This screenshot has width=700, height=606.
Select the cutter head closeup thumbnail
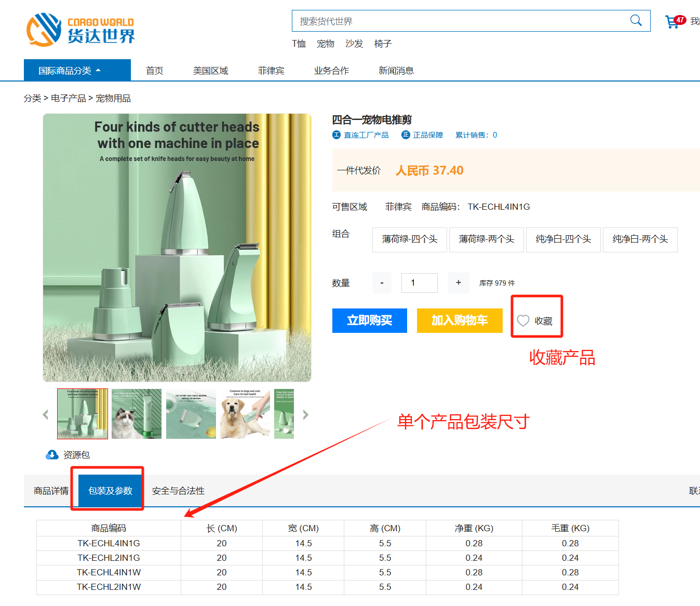[191, 414]
